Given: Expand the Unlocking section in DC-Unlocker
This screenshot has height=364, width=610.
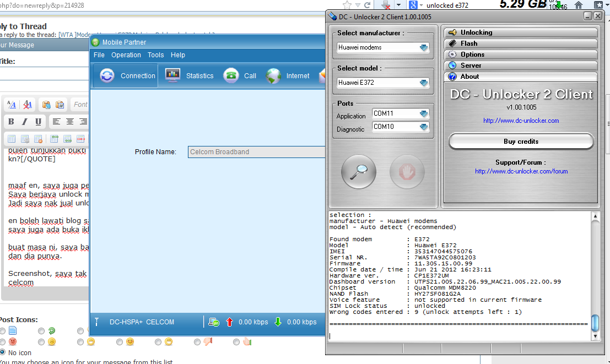Looking at the screenshot, I should pos(521,32).
